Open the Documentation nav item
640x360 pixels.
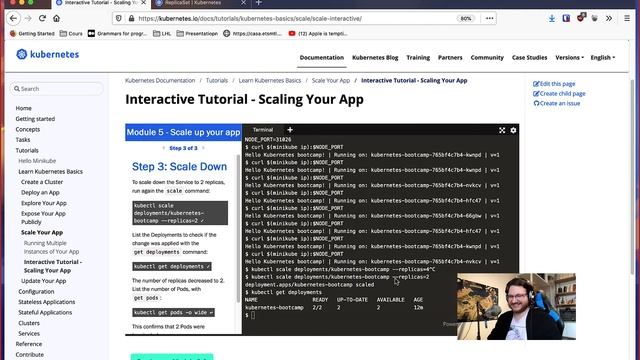click(x=322, y=58)
